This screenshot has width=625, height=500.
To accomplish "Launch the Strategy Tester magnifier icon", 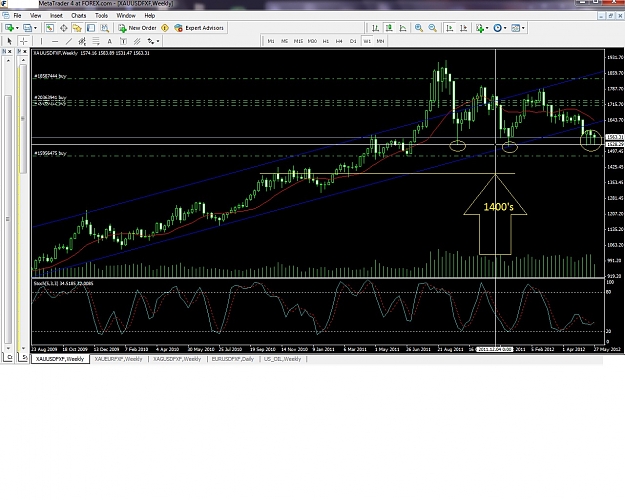I will 104,28.
